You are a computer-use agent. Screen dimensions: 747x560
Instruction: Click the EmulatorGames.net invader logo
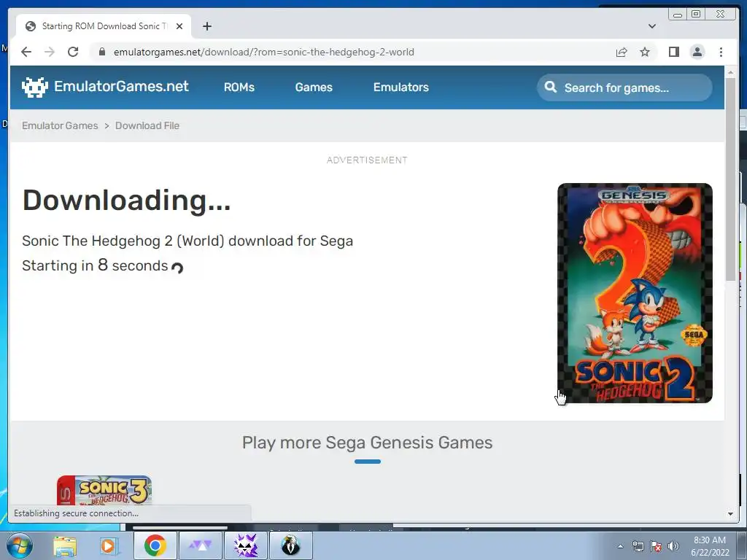point(35,87)
